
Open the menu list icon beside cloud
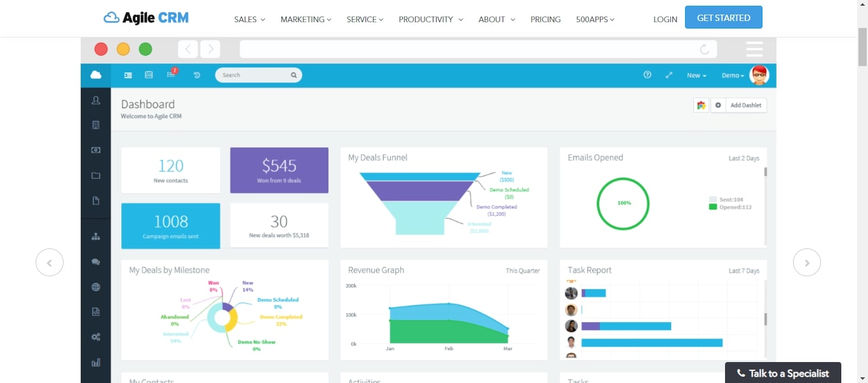[128, 75]
